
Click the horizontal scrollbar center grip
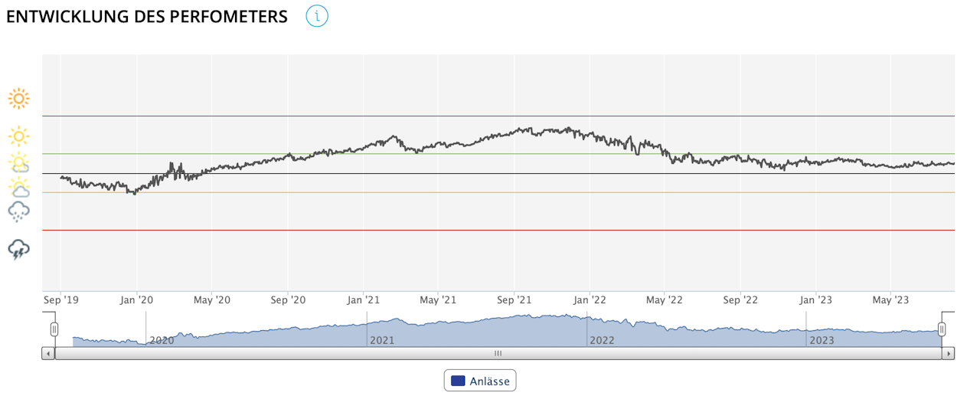[x=498, y=353]
